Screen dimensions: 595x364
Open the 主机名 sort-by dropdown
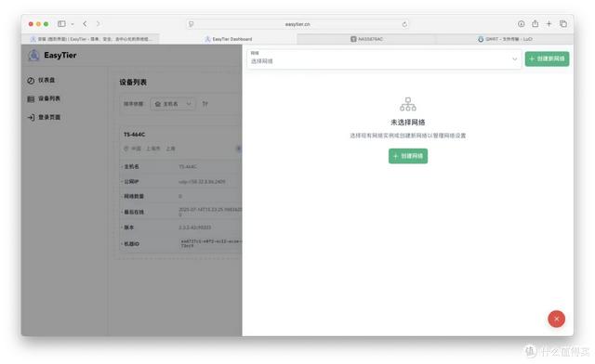click(173, 104)
